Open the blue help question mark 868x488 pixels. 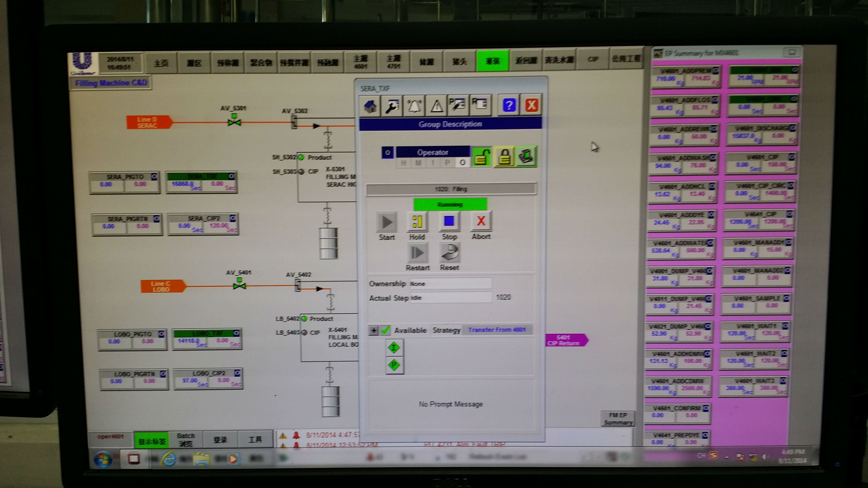[x=509, y=105]
